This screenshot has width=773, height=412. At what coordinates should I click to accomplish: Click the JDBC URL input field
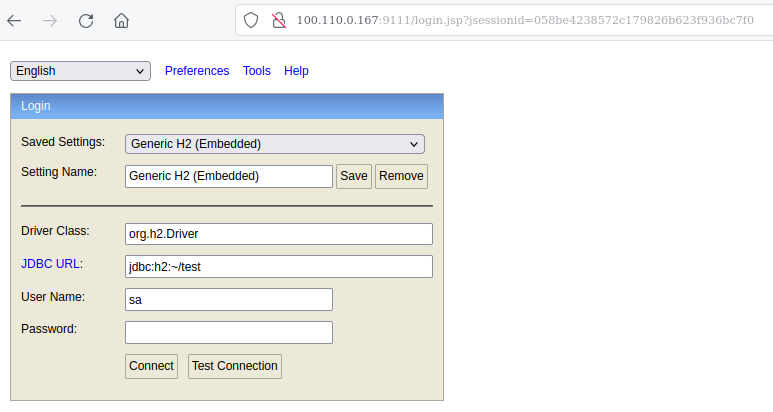[279, 267]
